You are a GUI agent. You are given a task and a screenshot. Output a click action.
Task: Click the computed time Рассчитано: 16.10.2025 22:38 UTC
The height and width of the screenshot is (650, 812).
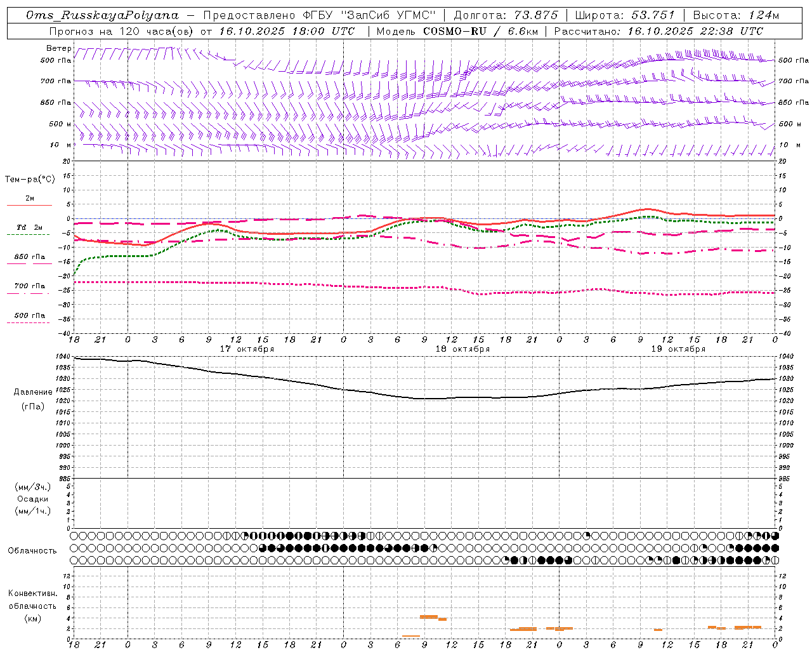coord(658,31)
